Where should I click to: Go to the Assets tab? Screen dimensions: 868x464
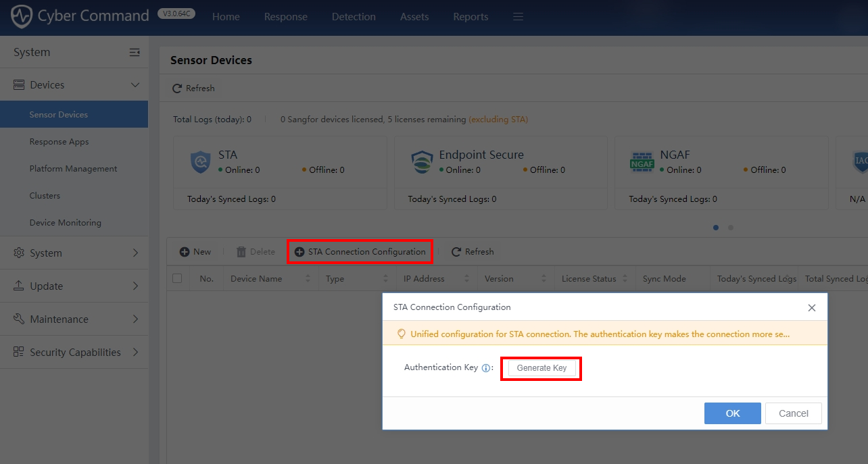click(x=414, y=17)
